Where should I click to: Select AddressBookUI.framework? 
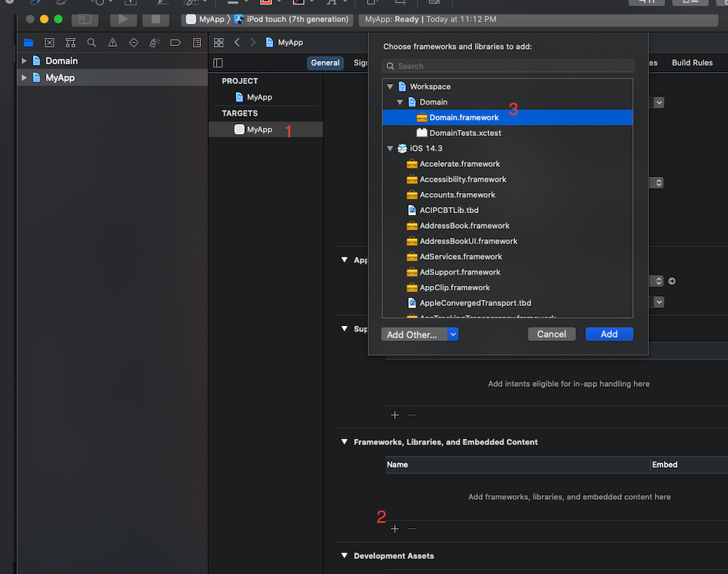tap(508, 241)
